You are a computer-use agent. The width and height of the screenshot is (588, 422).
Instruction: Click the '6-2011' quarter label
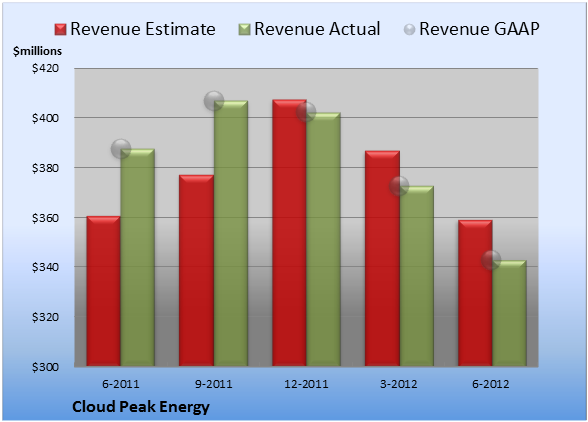pyautogui.click(x=121, y=384)
